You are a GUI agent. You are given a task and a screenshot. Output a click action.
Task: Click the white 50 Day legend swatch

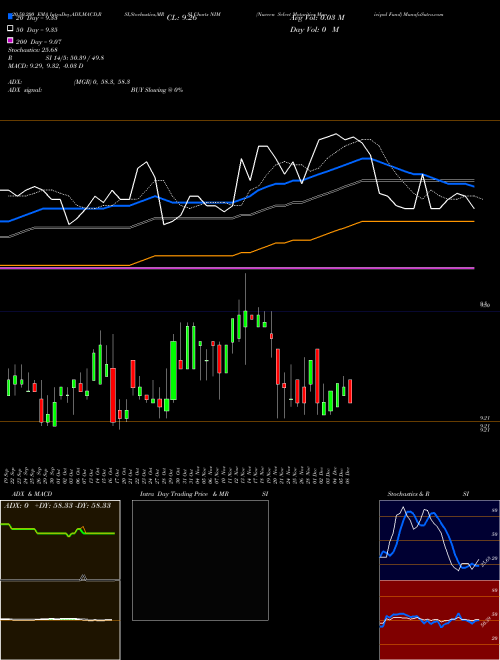point(11,29)
